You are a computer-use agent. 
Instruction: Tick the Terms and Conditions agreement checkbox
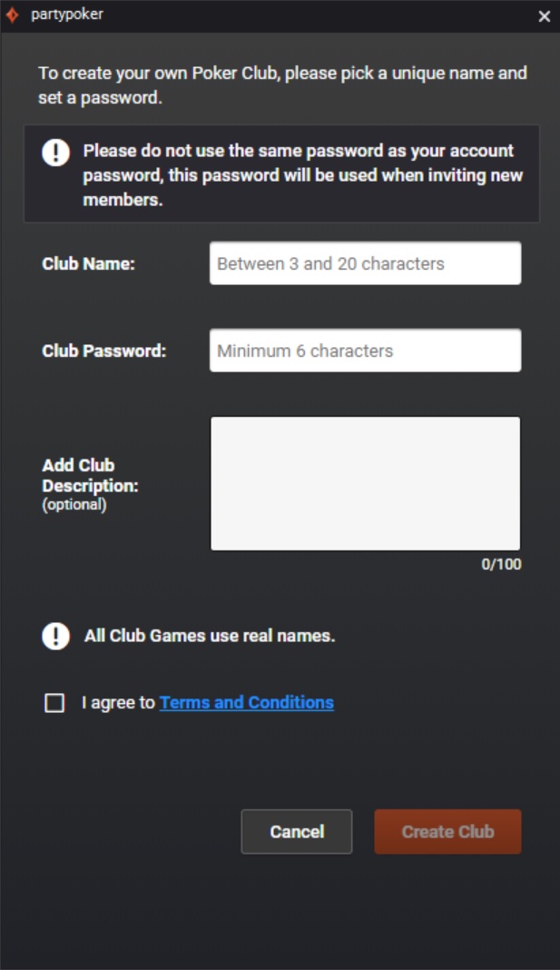coord(55,703)
